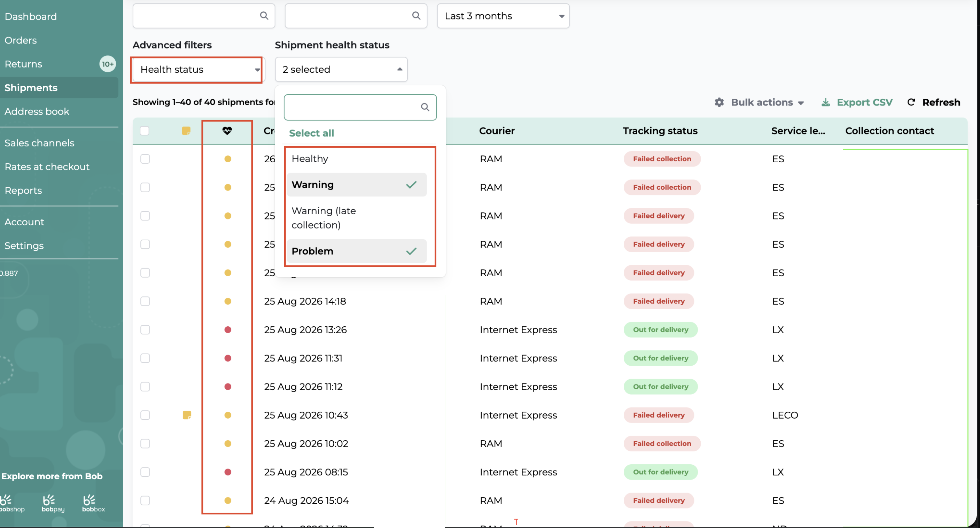Open Rates at checkout in the sidebar
The width and height of the screenshot is (980, 528).
tap(47, 166)
